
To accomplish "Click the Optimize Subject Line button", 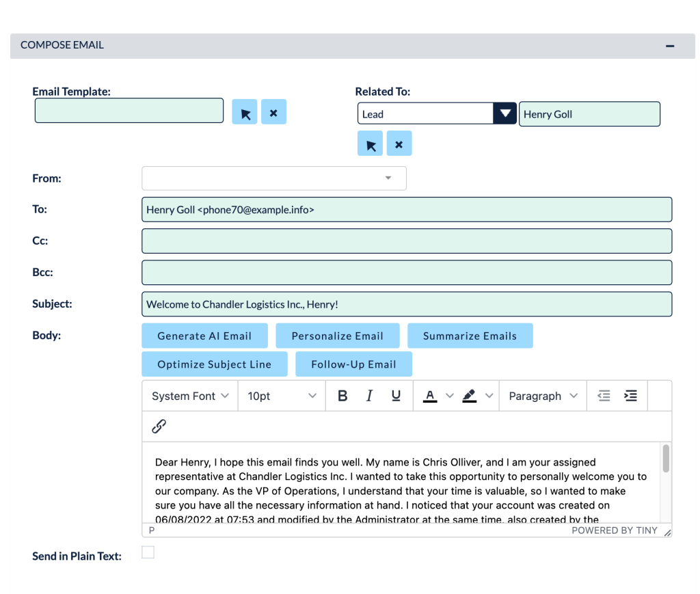I will 214,364.
